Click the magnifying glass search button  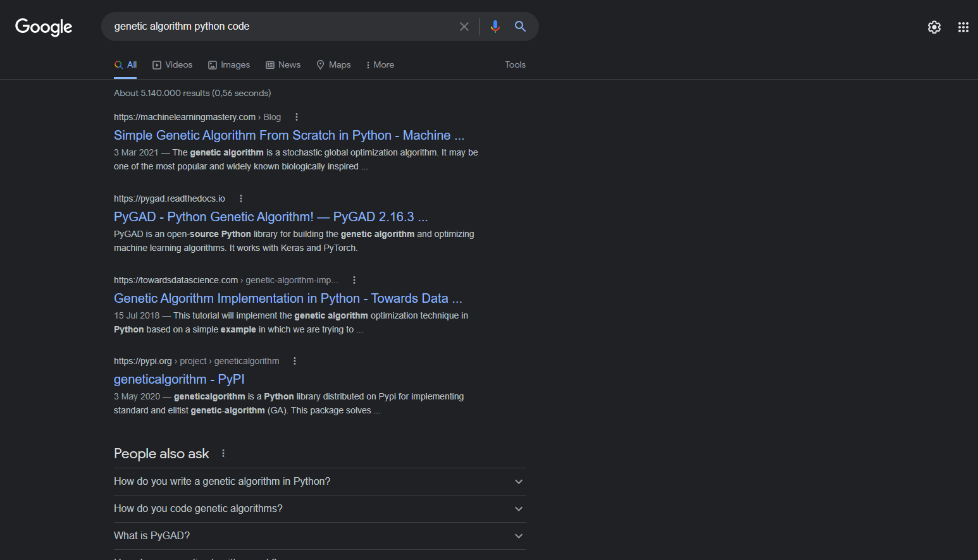[520, 27]
